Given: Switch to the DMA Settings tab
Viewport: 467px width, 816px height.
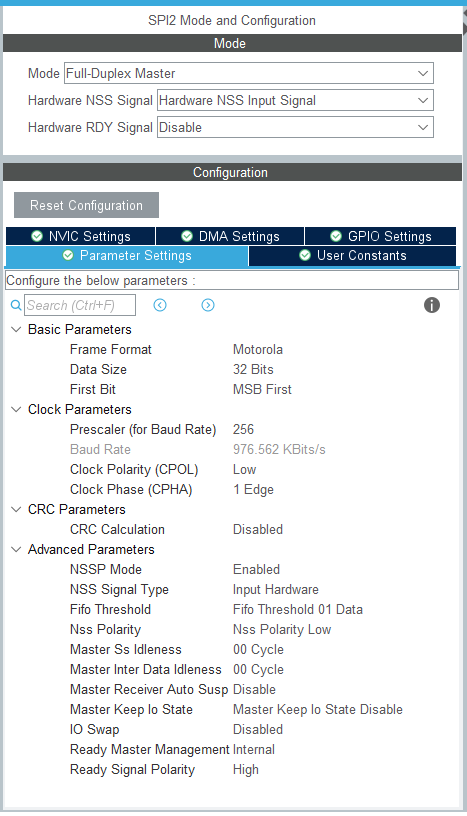Looking at the screenshot, I should point(230,236).
